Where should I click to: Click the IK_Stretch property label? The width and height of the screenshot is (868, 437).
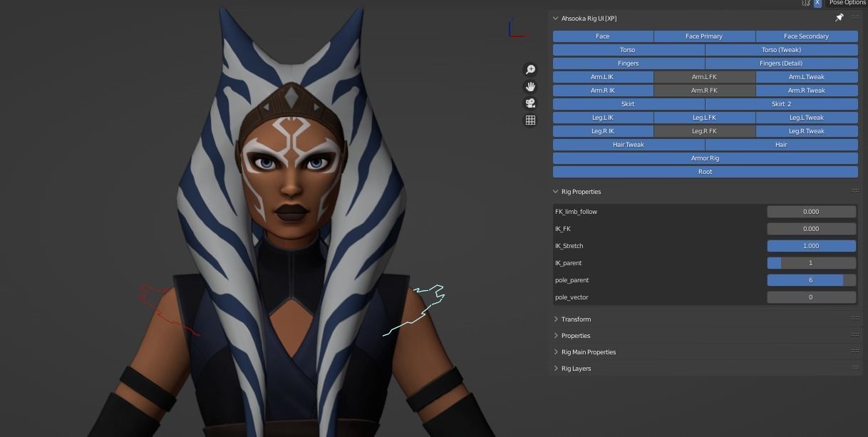tap(571, 246)
